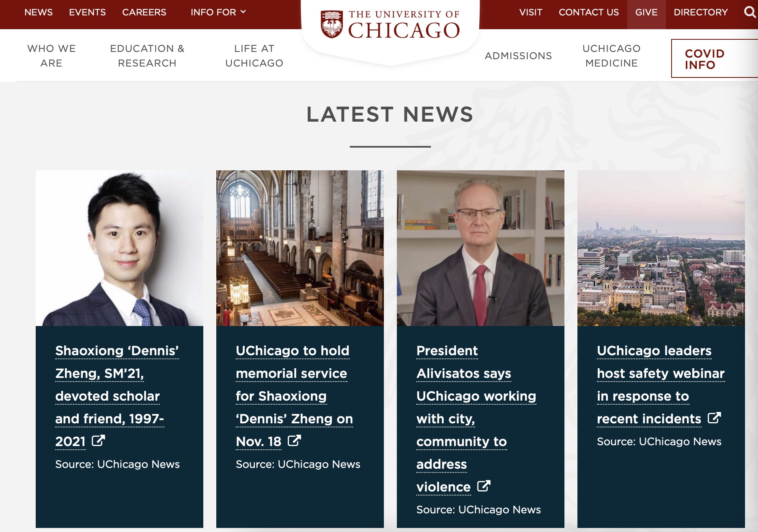Click external link icon after 'violence'

[x=484, y=486]
